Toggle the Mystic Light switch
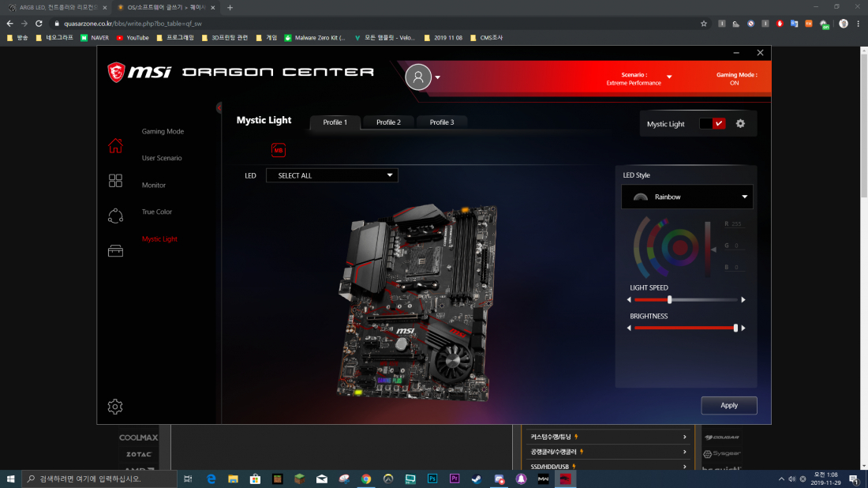The height and width of the screenshot is (488, 868). click(712, 123)
